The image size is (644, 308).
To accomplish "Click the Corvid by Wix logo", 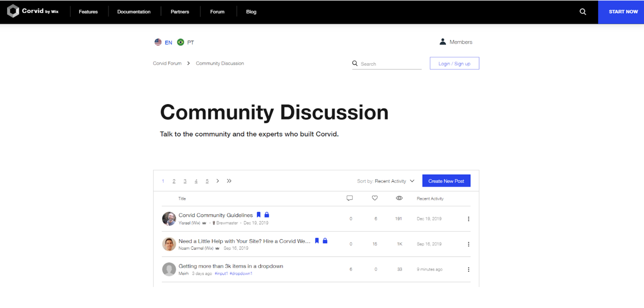I will [x=33, y=11].
